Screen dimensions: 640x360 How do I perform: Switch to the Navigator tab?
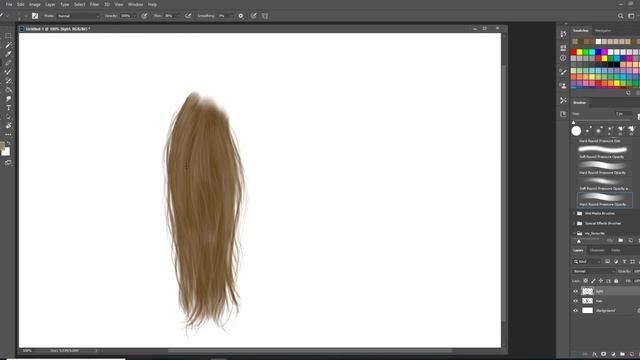tap(603, 31)
